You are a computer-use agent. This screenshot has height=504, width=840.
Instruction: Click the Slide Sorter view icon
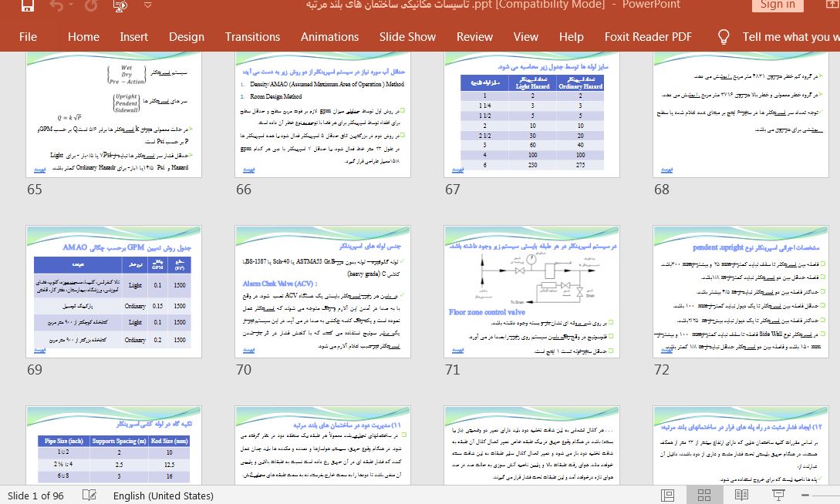(704, 496)
